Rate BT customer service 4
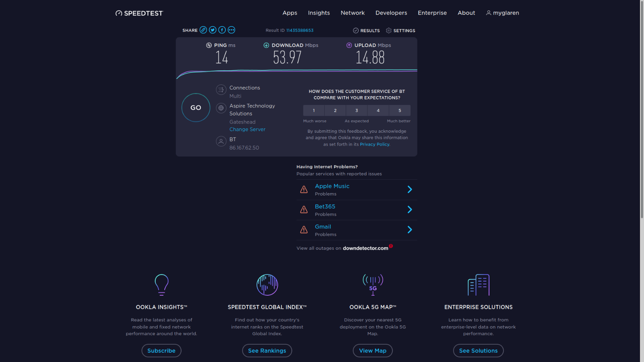The width and height of the screenshot is (644, 362). (378, 111)
